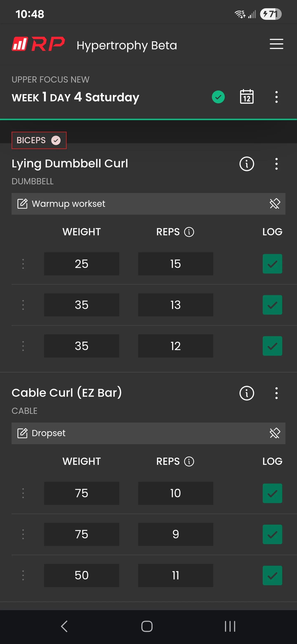Open the hamburger menu
This screenshot has height=644, width=297.
click(276, 44)
